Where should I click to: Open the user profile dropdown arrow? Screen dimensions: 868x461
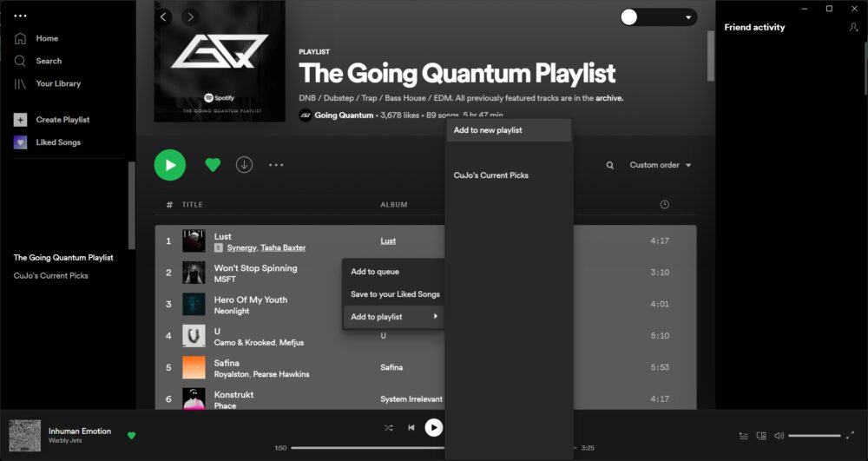688,17
